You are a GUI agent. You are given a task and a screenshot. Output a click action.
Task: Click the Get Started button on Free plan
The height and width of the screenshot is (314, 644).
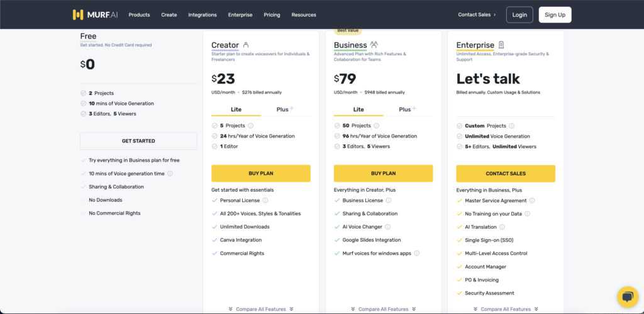[138, 141]
